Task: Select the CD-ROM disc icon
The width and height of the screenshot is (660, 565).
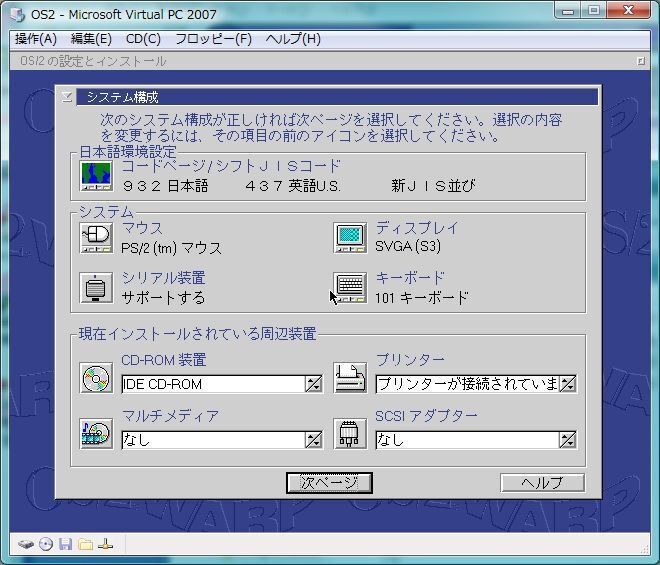Action: pos(96,378)
